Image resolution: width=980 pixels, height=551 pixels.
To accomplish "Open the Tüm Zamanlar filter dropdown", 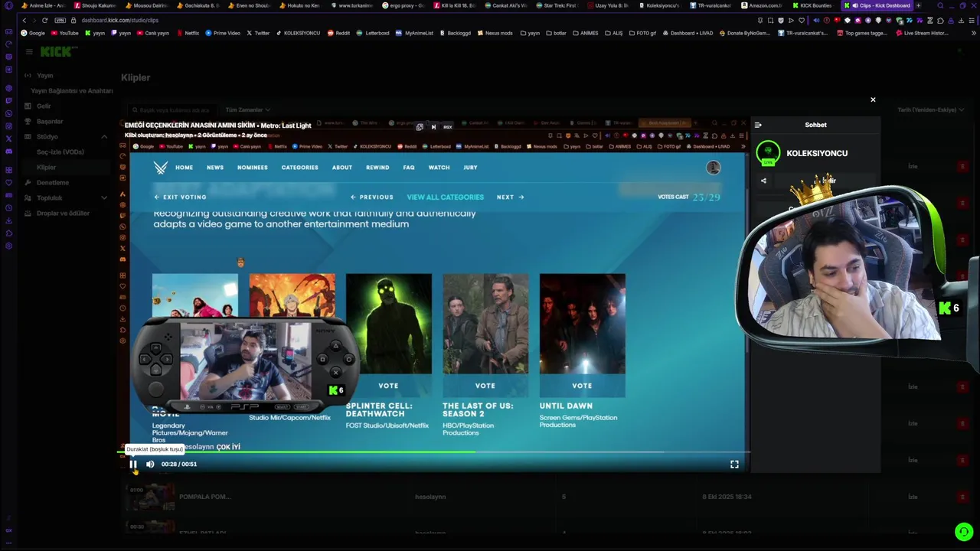I will [x=247, y=110].
